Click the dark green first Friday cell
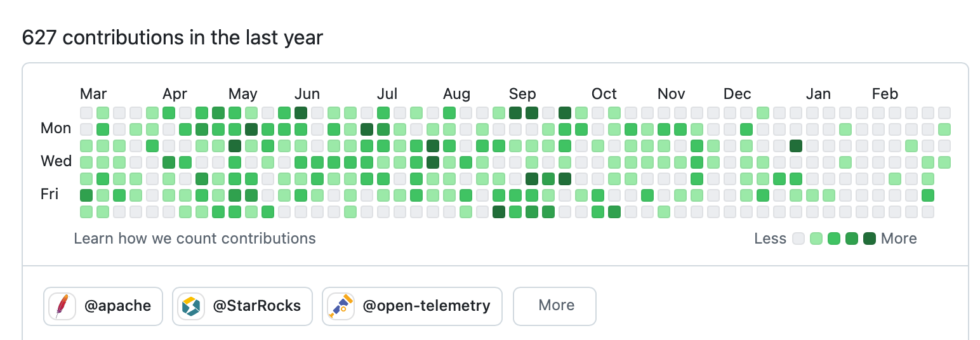980x340 pixels. pyautogui.click(x=86, y=195)
